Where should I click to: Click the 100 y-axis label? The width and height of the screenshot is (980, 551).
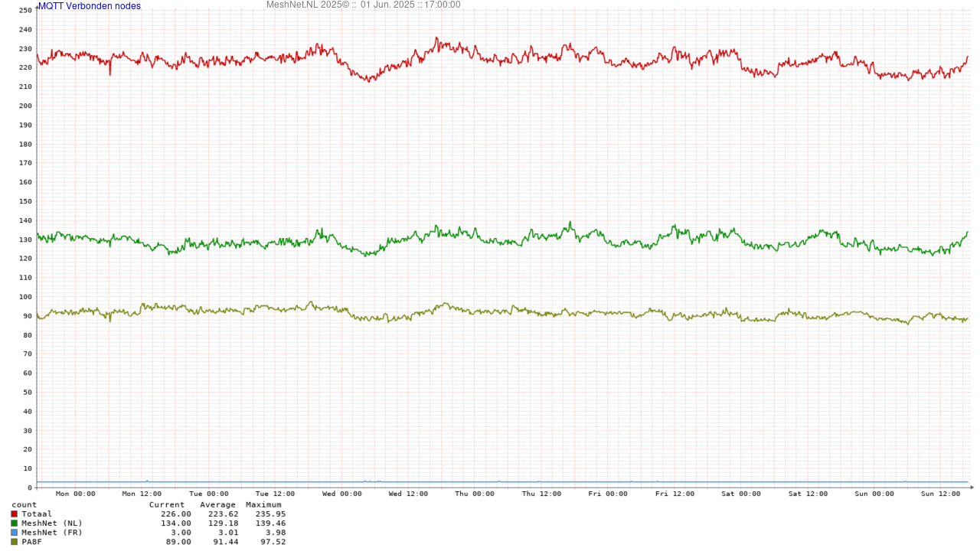click(x=25, y=297)
